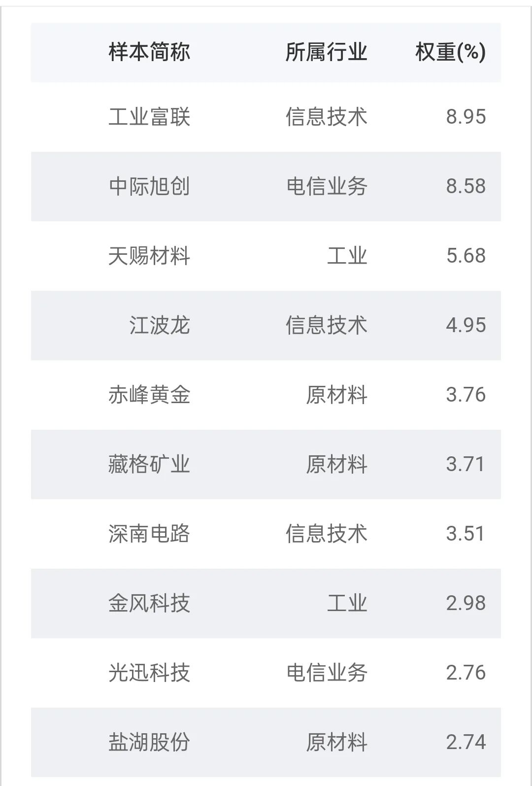Select 赤峰黄金 in the sample list

click(x=149, y=395)
